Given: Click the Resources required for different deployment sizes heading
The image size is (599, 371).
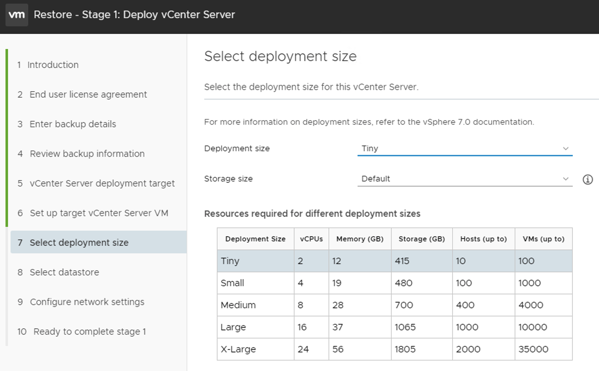Looking at the screenshot, I should 312,214.
